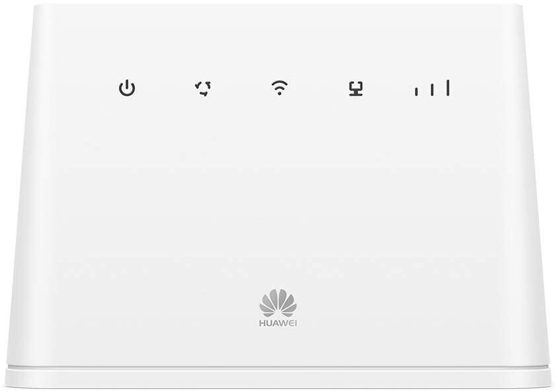Image resolution: width=555 pixels, height=392 pixels.
Task: Click the vertical line in power icon
Action: pyautogui.click(x=127, y=85)
